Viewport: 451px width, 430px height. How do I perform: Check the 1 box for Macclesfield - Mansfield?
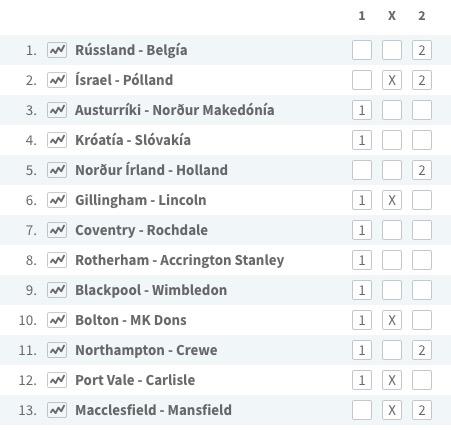pos(362,410)
